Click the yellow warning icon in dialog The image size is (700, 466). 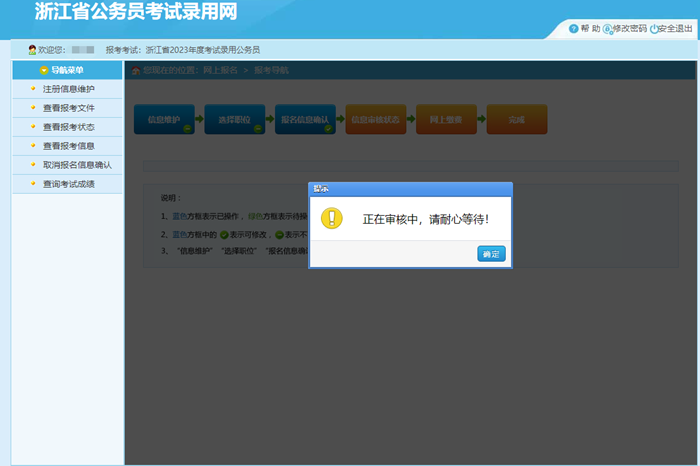331,218
